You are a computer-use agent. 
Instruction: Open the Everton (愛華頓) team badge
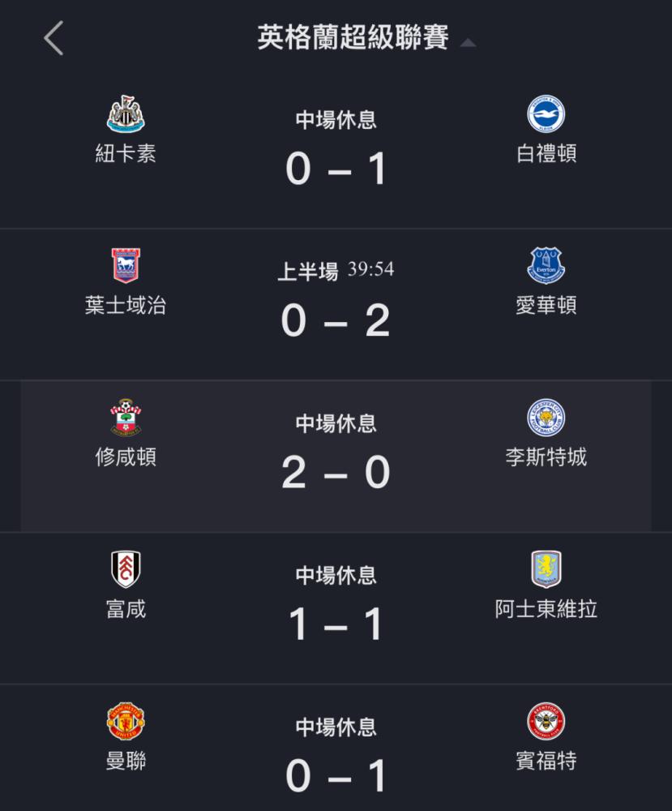point(546,265)
